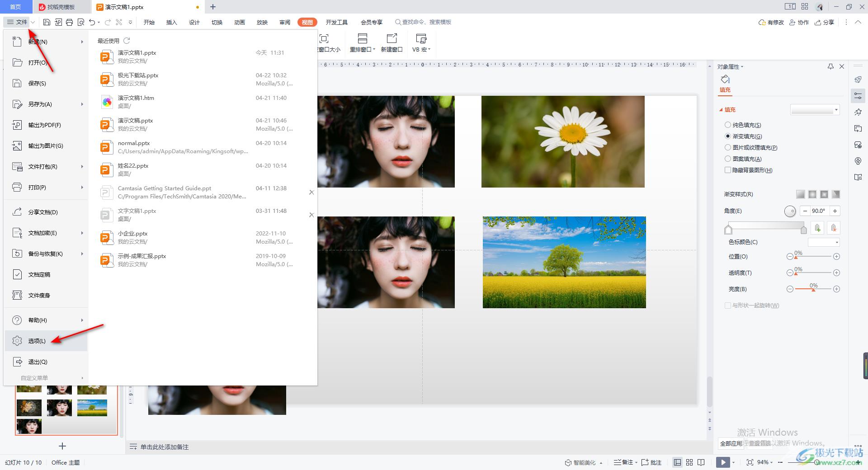Start slideshow with play button

click(723, 462)
